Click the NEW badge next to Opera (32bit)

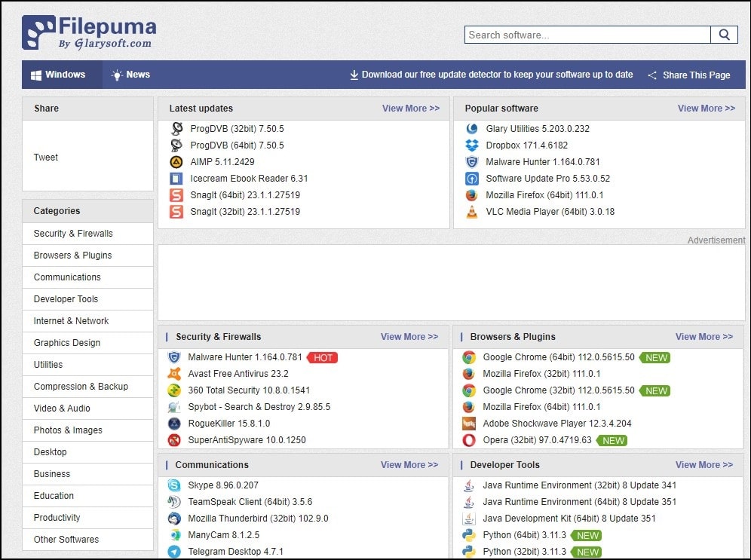click(x=612, y=440)
